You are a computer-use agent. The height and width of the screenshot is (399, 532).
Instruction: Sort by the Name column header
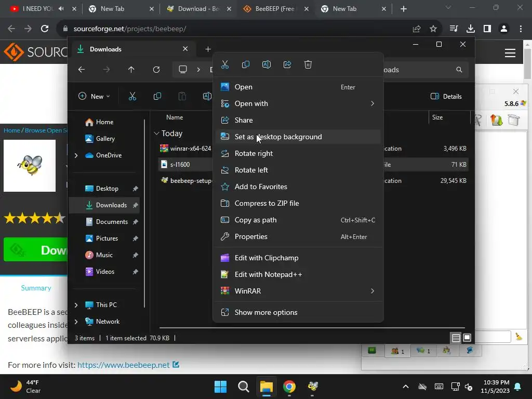click(175, 117)
